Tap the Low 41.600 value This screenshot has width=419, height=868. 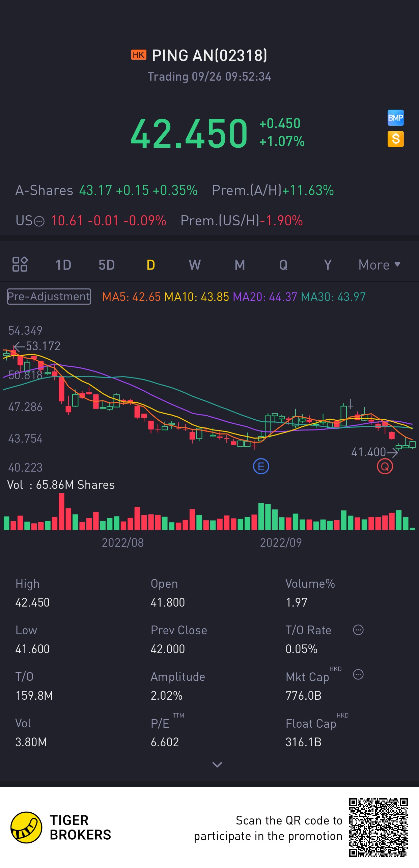[32, 649]
